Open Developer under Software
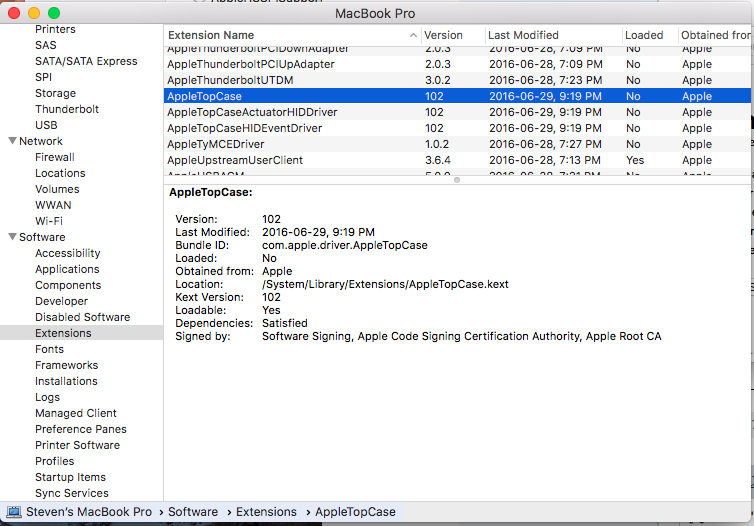Screen dimensions: 754x526 click(x=62, y=301)
